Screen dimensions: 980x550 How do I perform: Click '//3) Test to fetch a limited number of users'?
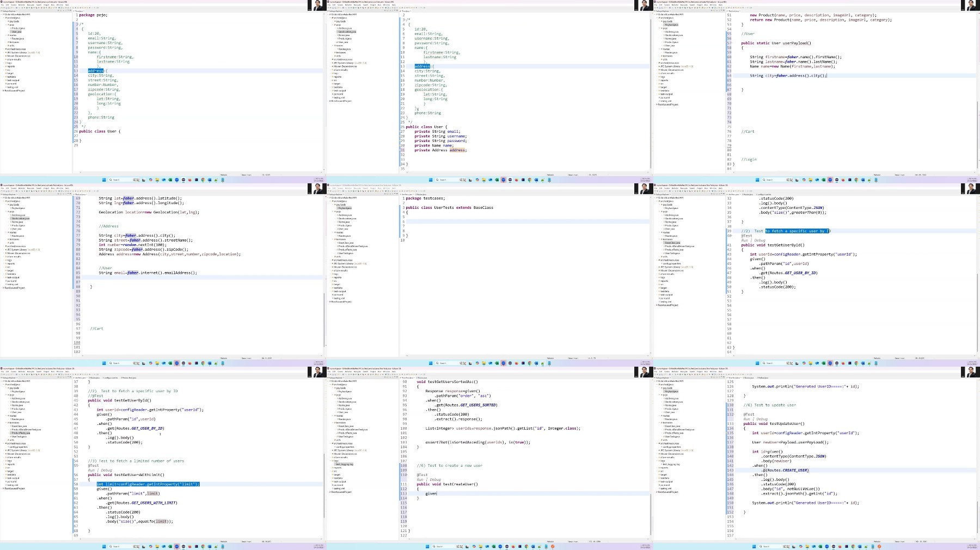(136, 461)
